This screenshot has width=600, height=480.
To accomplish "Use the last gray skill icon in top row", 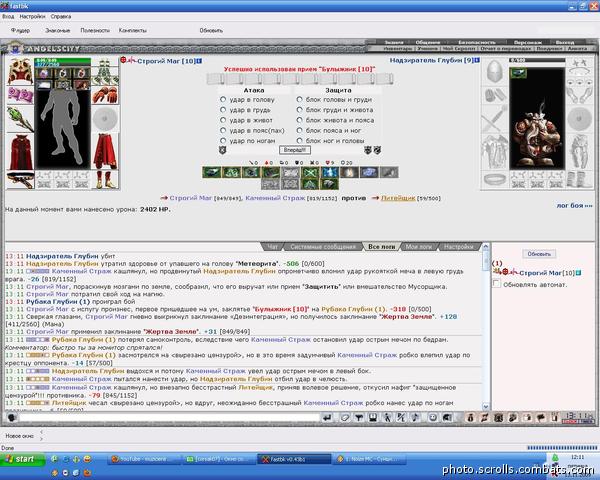I will tap(389, 172).
